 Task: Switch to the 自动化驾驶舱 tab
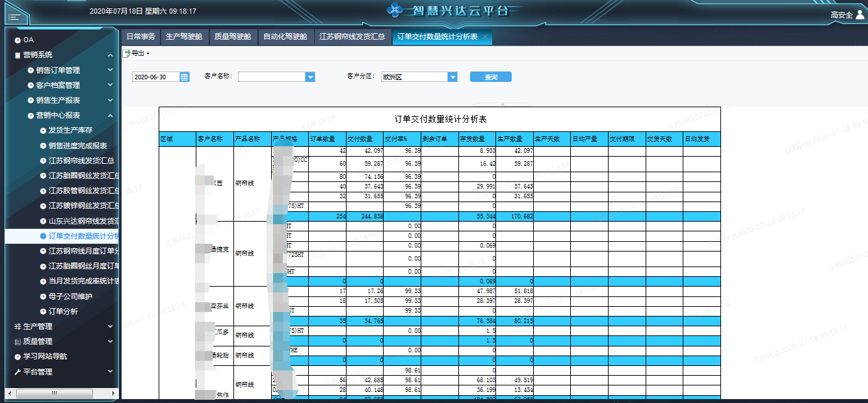tap(285, 37)
